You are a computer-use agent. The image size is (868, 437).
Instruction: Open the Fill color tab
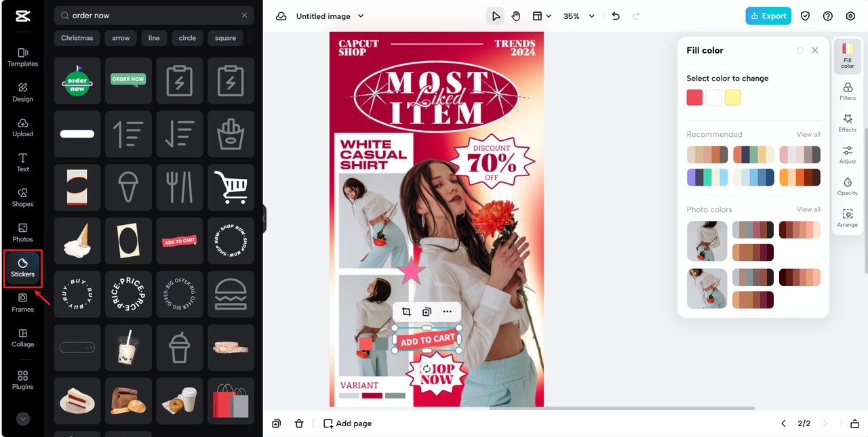click(848, 56)
